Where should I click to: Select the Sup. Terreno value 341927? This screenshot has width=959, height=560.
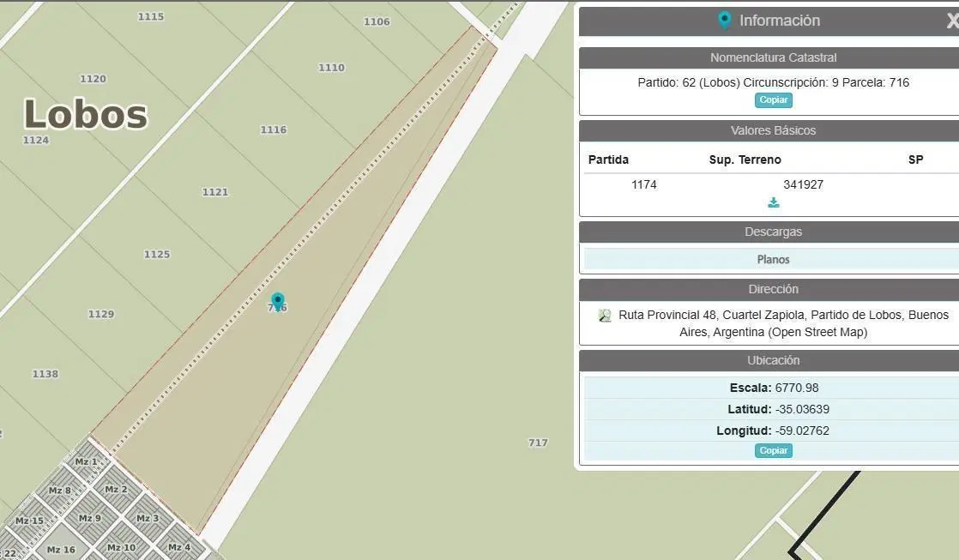point(804,184)
